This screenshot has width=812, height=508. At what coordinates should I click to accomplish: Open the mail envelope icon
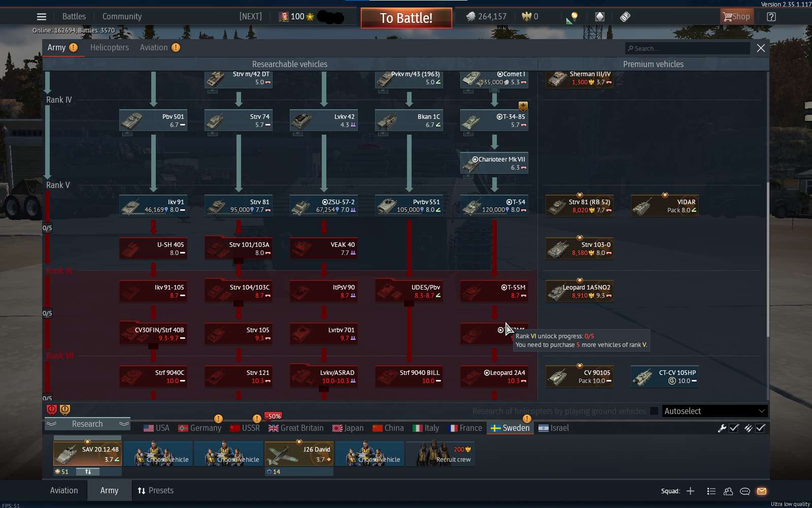click(x=762, y=491)
